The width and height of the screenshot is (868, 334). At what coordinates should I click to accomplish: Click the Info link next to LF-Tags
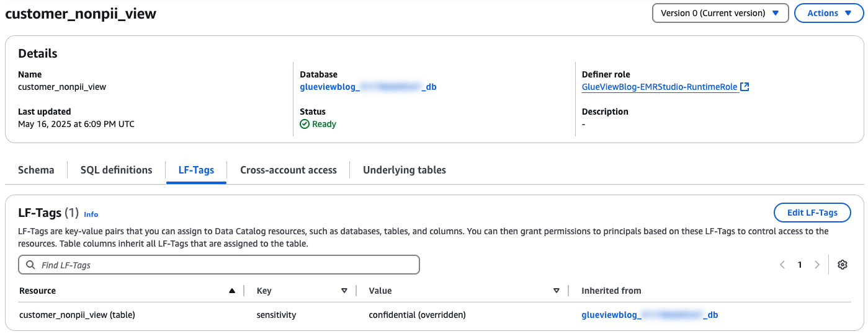(91, 214)
